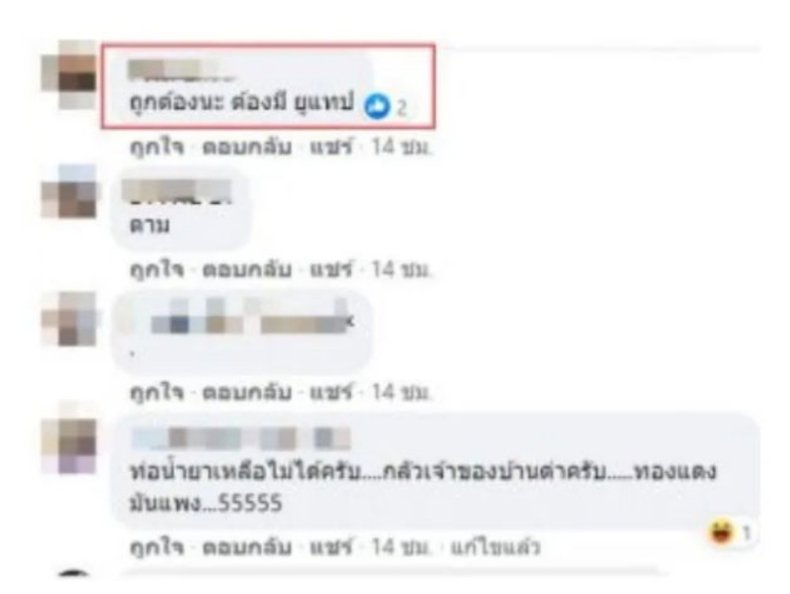
Task: Share the comment that says ตาม
Action: pos(330,271)
